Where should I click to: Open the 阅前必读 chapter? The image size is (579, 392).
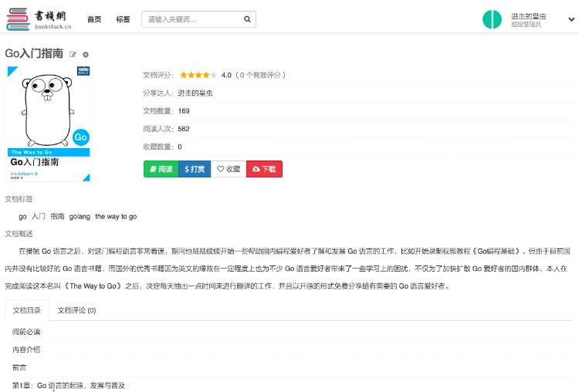26,332
